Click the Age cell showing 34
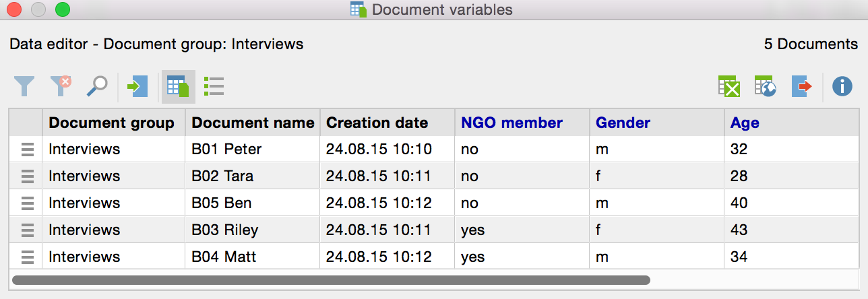Image resolution: width=868 pixels, height=299 pixels. 792,257
